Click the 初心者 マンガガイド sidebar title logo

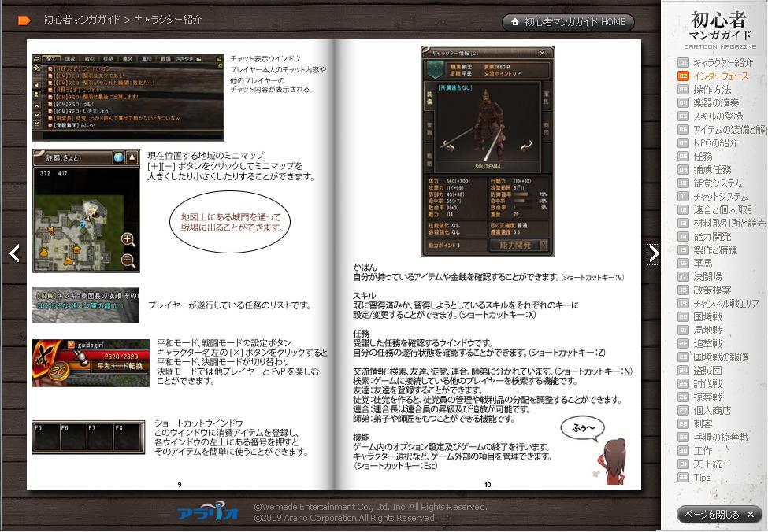point(719,29)
